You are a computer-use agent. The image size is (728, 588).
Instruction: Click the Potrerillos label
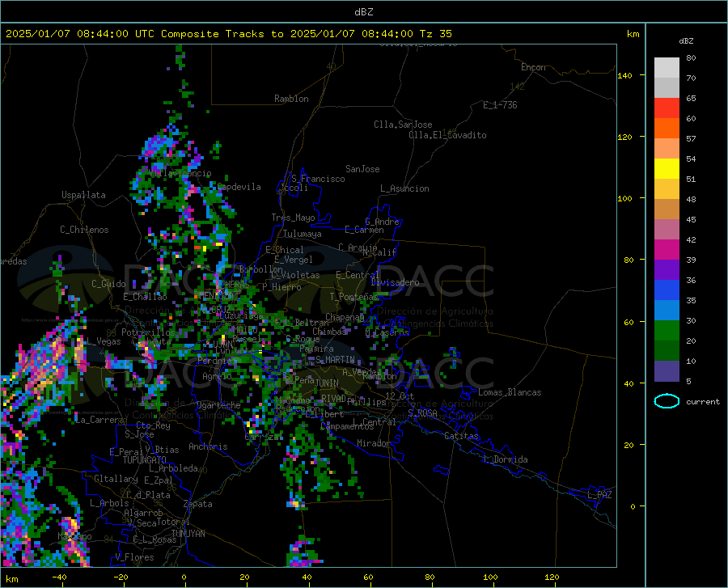tap(148, 332)
